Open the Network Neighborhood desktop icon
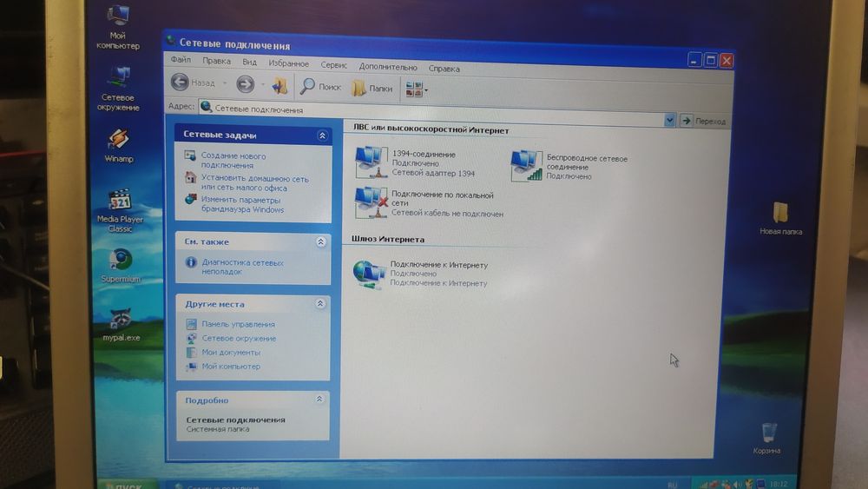 click(x=118, y=89)
